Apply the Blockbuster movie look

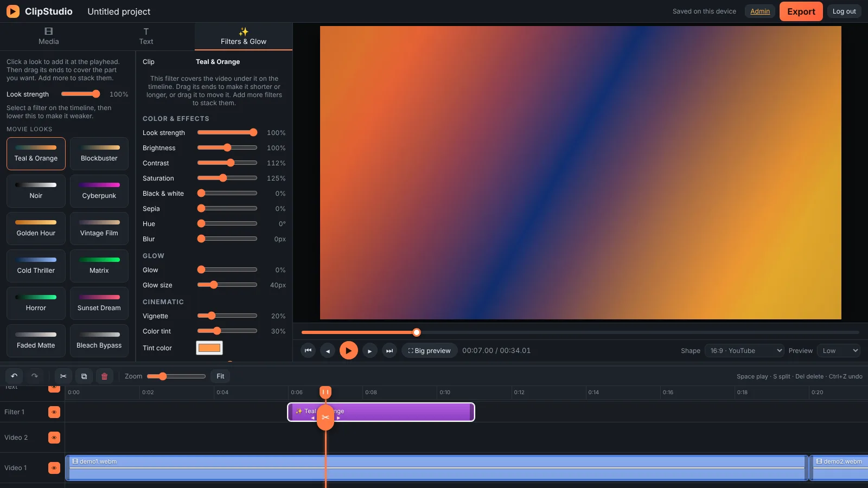pyautogui.click(x=99, y=153)
